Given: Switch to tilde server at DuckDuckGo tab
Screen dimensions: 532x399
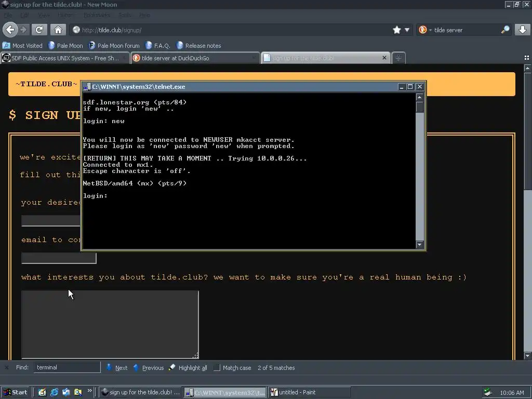Looking at the screenshot, I should pos(195,58).
